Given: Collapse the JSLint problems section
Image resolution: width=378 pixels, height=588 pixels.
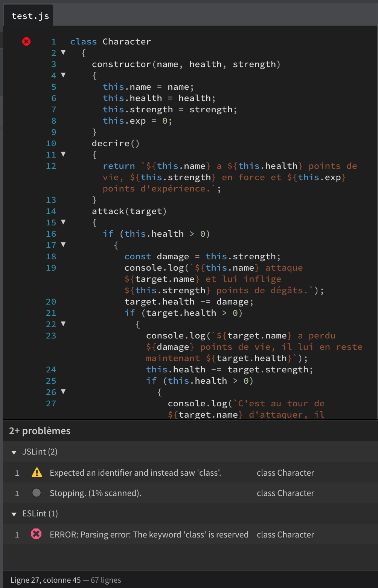Looking at the screenshot, I should pyautogui.click(x=14, y=452).
